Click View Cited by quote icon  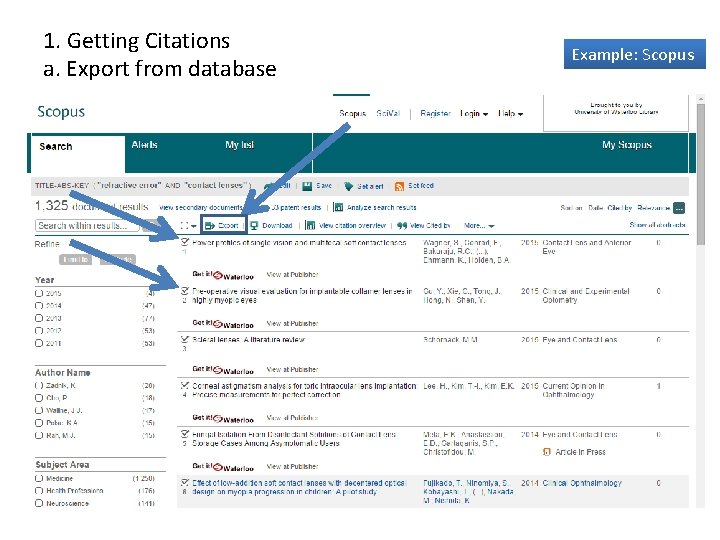coord(402,225)
